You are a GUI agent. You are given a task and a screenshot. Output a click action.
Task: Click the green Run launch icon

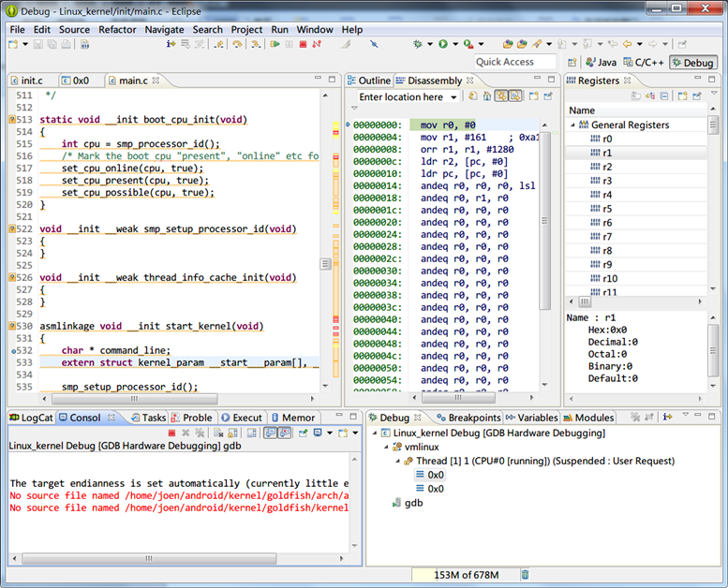click(442, 44)
